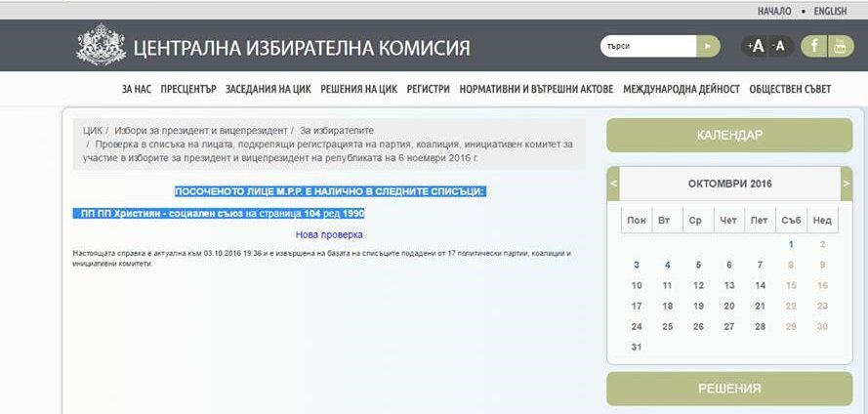The height and width of the screenshot is (414, 868).
Task: Click in the търси search field
Action: [648, 47]
